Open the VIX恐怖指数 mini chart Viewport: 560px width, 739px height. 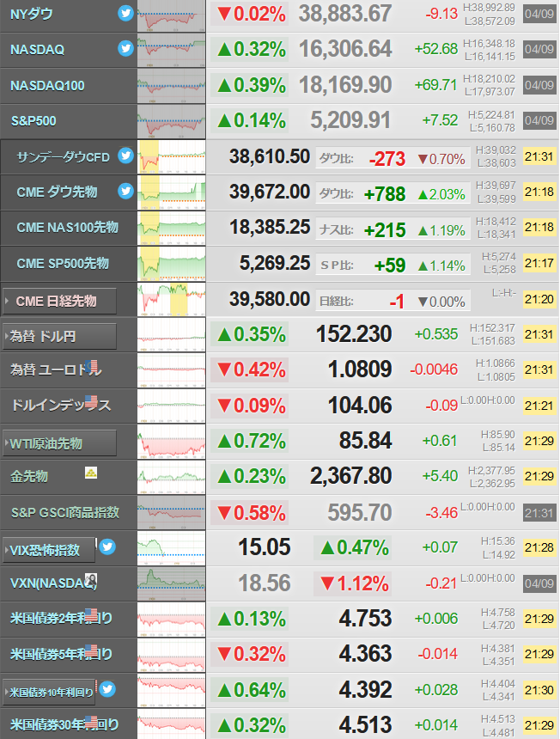point(172,548)
